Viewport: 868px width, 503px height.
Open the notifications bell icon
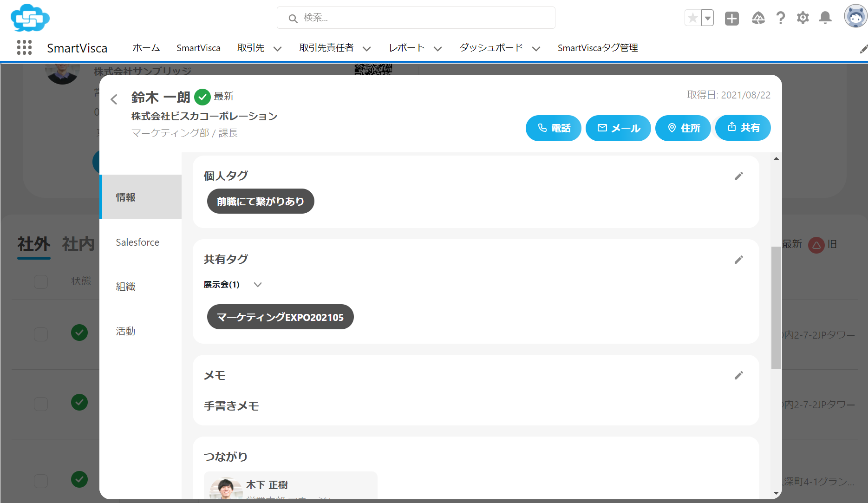tap(825, 18)
